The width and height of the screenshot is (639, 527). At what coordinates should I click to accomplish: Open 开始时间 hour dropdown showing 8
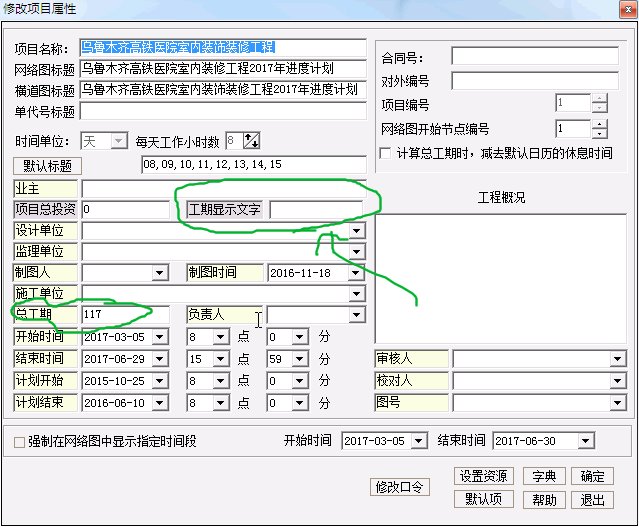point(220,337)
